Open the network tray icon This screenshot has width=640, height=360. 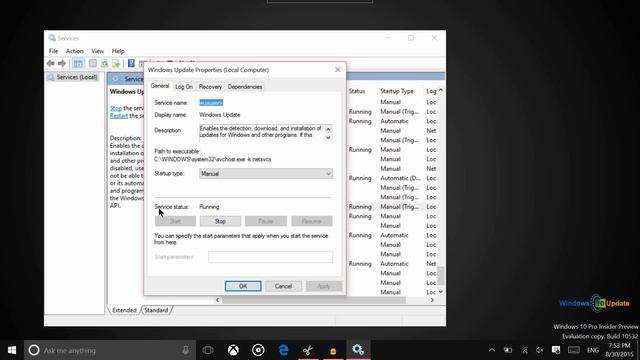524,350
